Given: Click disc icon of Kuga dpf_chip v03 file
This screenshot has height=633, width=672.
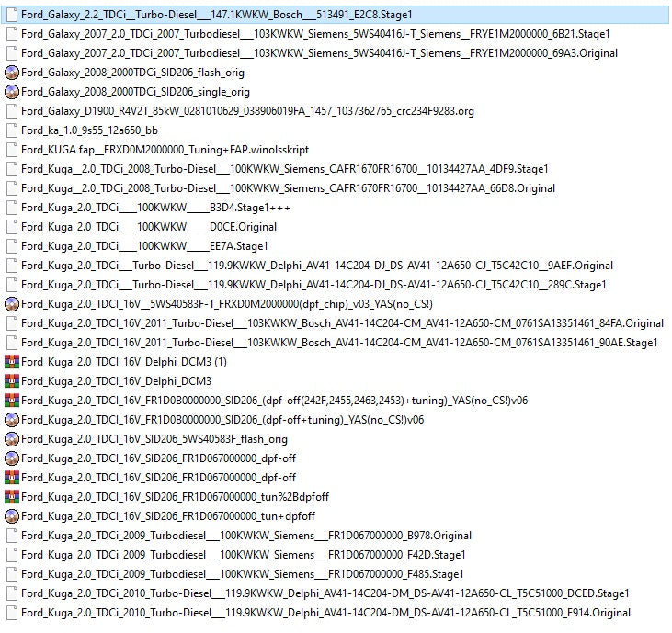Looking at the screenshot, I should tap(12, 303).
